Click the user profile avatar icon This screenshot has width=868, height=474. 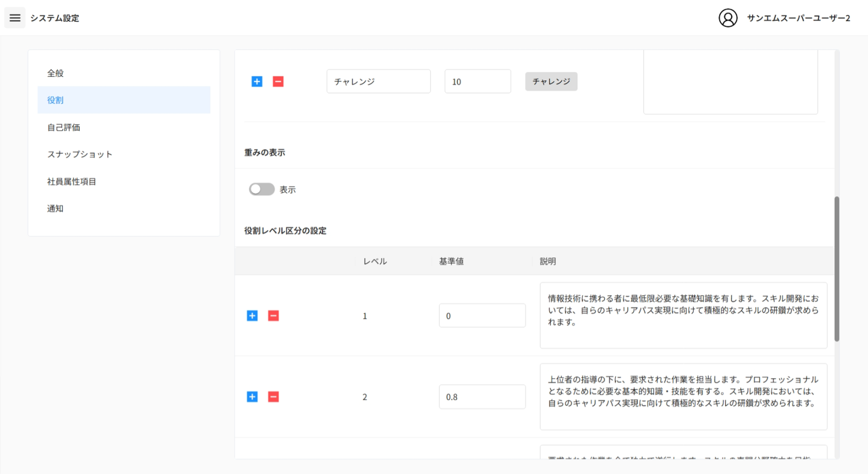coord(728,18)
